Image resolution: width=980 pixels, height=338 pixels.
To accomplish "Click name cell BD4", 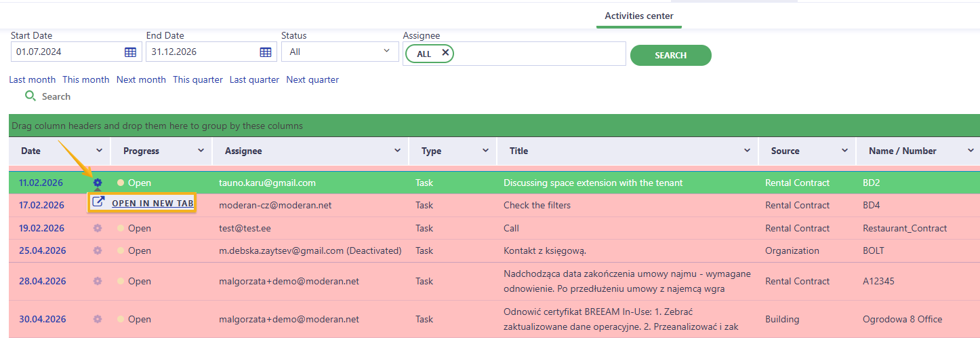I will [x=871, y=205].
